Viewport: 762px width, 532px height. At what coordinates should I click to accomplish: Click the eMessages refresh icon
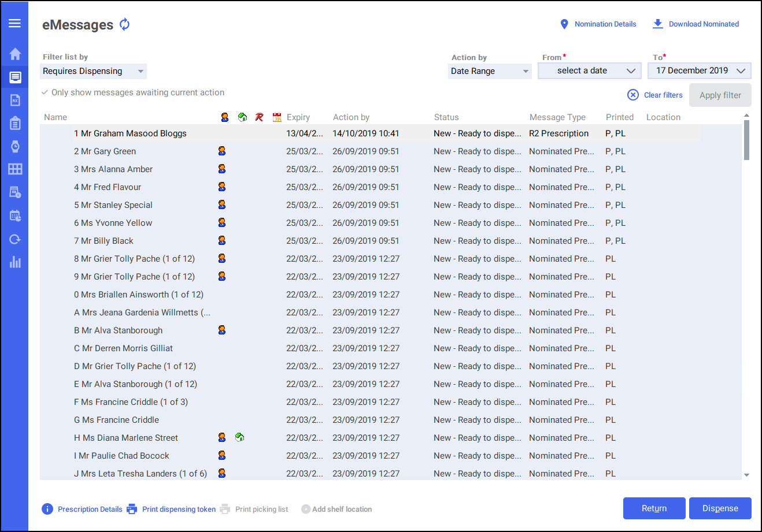(125, 24)
